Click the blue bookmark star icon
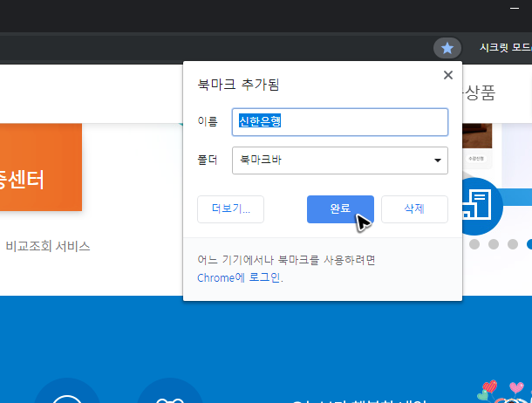This screenshot has width=532, height=403. tap(447, 48)
